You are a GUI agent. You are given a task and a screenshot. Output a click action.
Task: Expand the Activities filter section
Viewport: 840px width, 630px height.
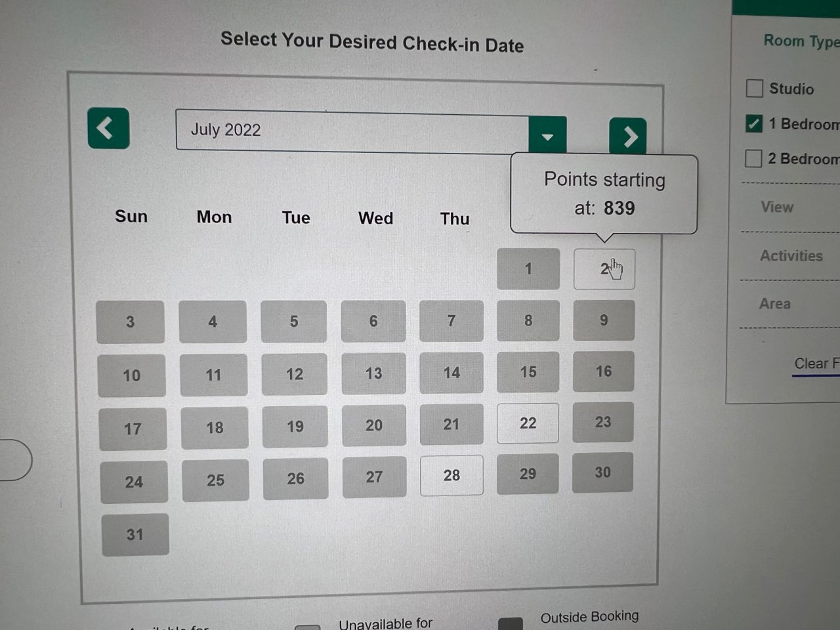click(791, 256)
